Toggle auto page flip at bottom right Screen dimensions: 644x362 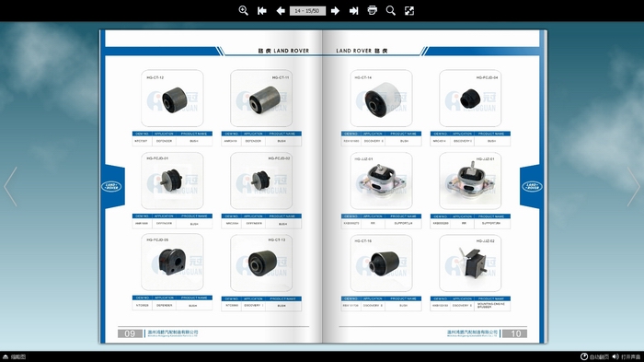coord(594,356)
